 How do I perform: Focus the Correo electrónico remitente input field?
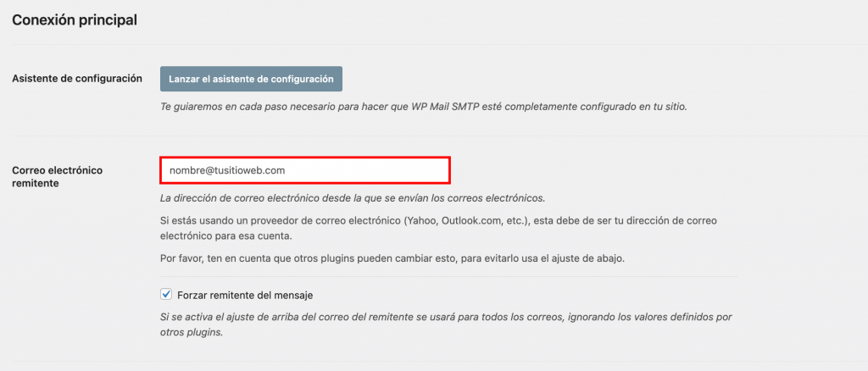pyautogui.click(x=305, y=170)
